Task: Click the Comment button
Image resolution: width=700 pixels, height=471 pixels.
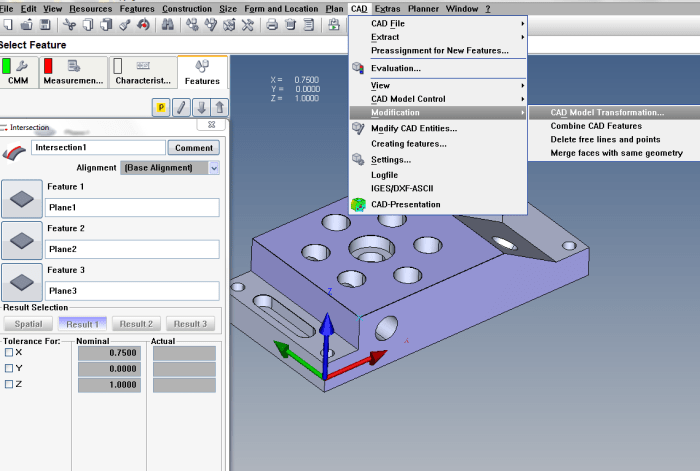Action: (x=193, y=147)
